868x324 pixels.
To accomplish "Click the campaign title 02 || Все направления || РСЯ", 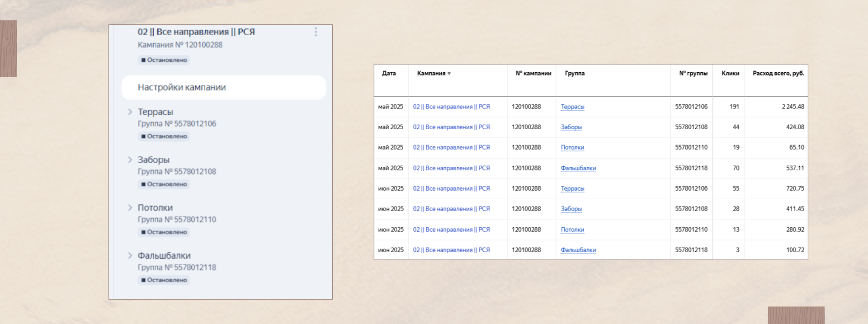I will click(x=196, y=32).
